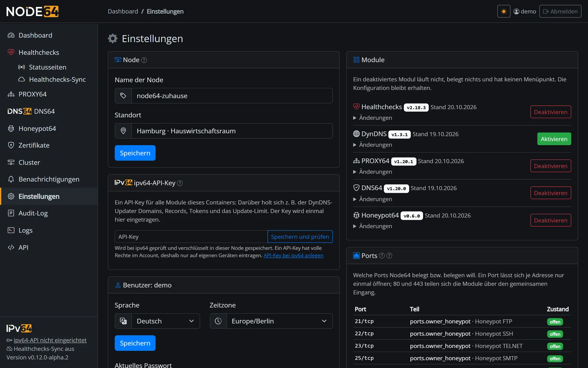Click Speichern und prüfen button

pyautogui.click(x=300, y=237)
